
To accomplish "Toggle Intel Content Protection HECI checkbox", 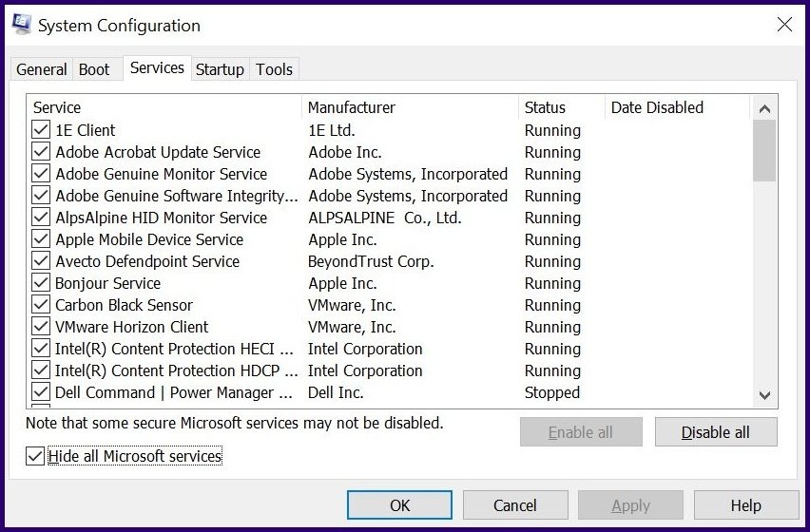I will coord(40,348).
